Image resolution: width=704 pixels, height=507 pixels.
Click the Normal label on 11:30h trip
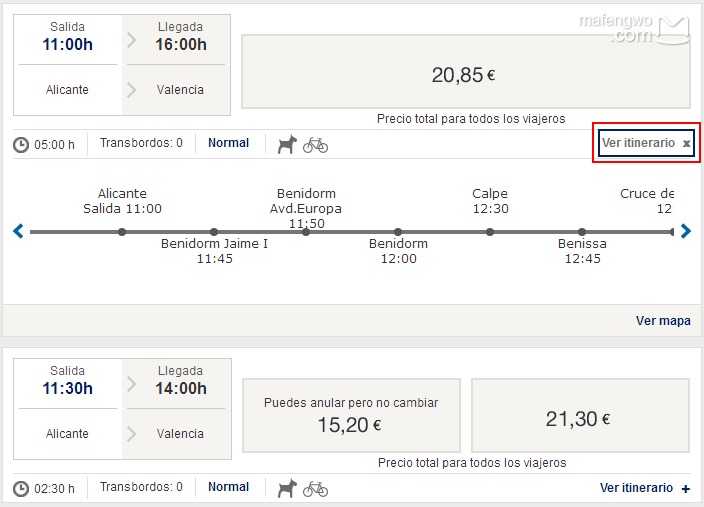tap(228, 487)
